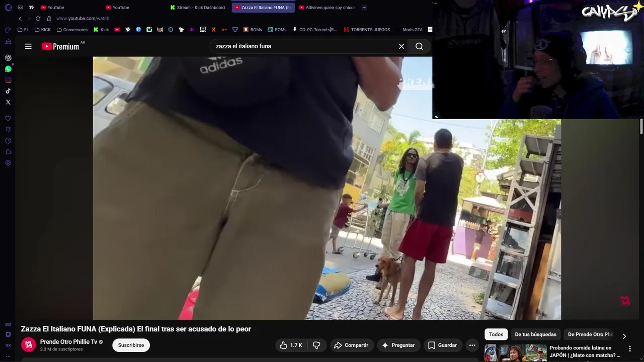Show more filter chips with right chevron
The width and height of the screenshot is (644, 362).
tap(624, 336)
